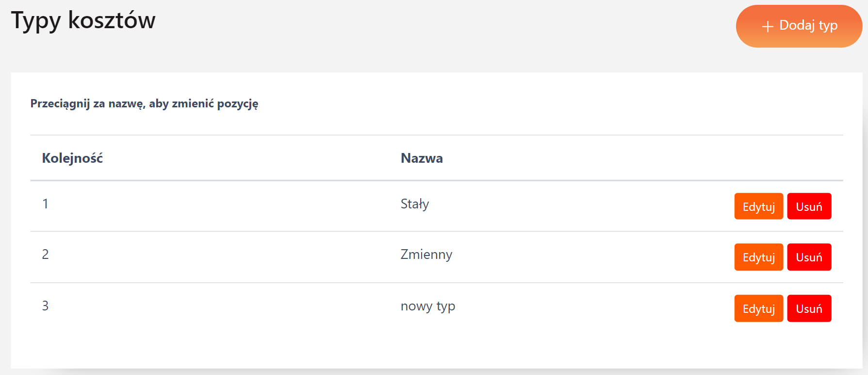
Task: Click the Dodaj typ button label text
Action: pos(808,25)
